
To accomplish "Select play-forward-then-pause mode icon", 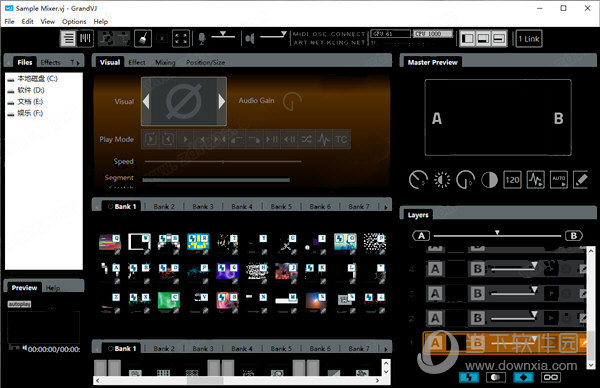I will tap(272, 139).
